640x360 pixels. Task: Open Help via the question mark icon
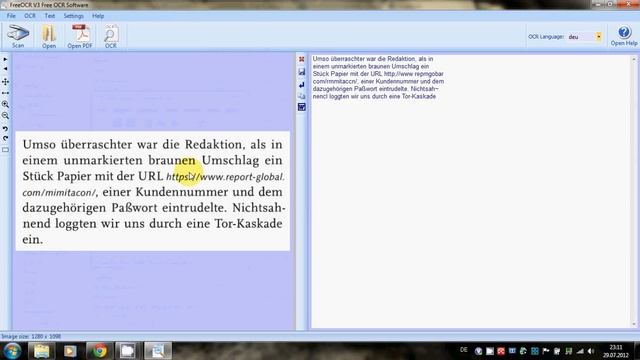point(624,36)
